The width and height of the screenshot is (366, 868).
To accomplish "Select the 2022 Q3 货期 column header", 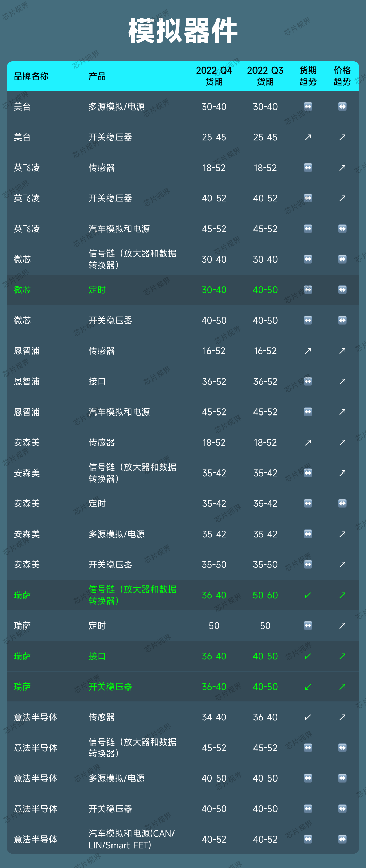I will point(265,76).
